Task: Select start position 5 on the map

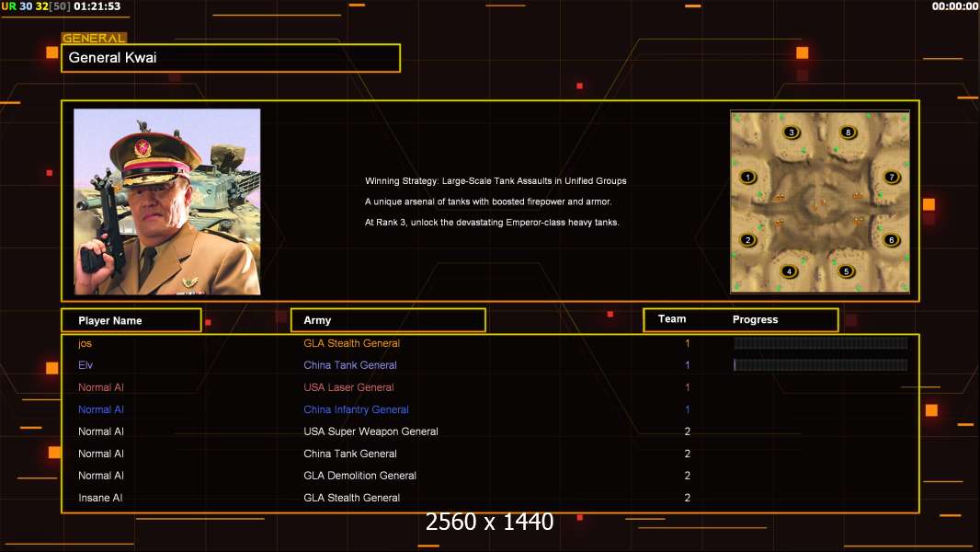Action: point(847,271)
